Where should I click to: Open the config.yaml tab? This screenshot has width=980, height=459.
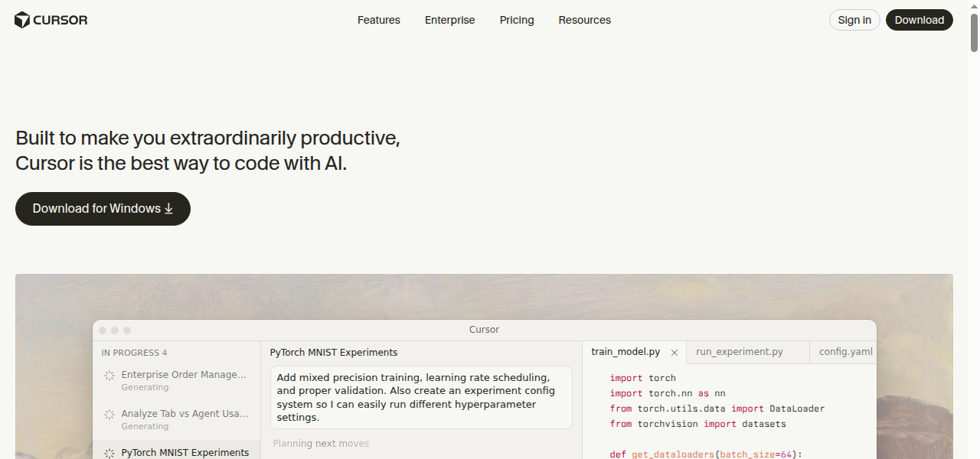pyautogui.click(x=845, y=351)
